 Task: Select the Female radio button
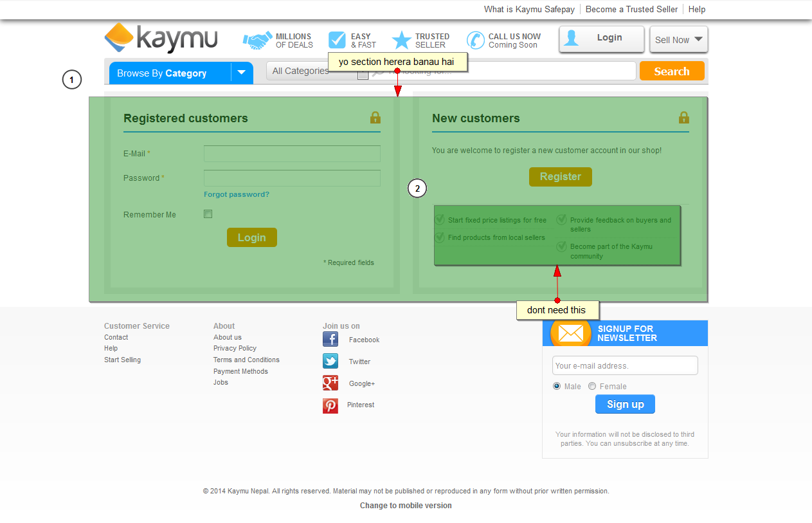592,387
